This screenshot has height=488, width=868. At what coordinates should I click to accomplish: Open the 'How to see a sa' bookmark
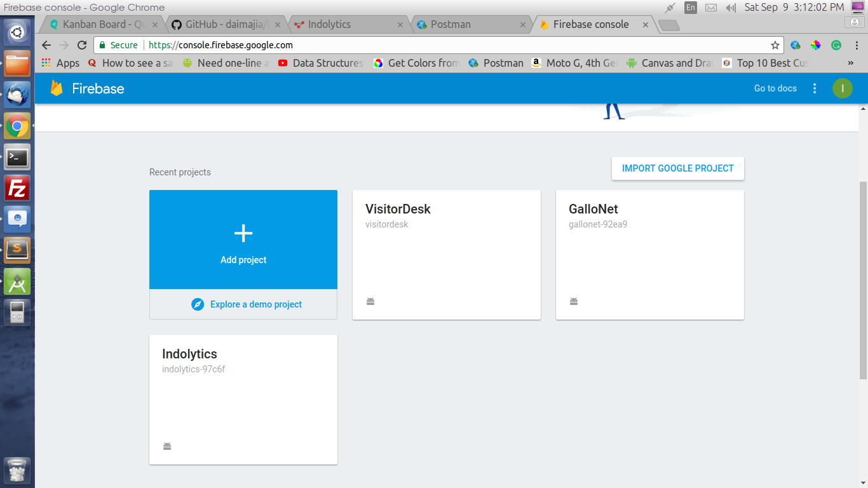(x=130, y=63)
